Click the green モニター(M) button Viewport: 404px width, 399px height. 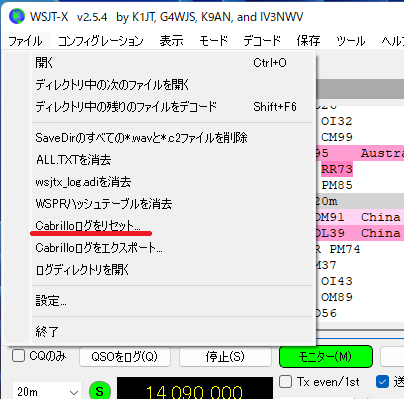(326, 357)
